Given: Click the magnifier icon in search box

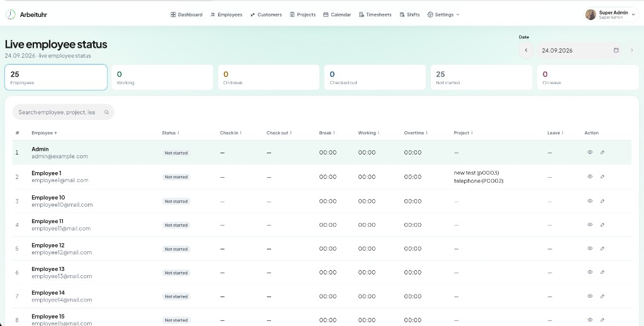Looking at the screenshot, I should point(106,112).
